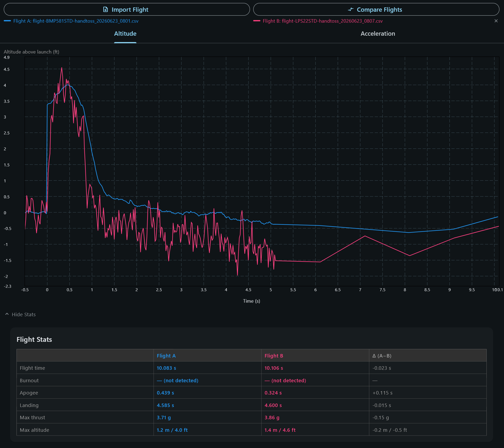This screenshot has height=448, width=504.
Task: Select the Altitude tab
Action: [125, 34]
